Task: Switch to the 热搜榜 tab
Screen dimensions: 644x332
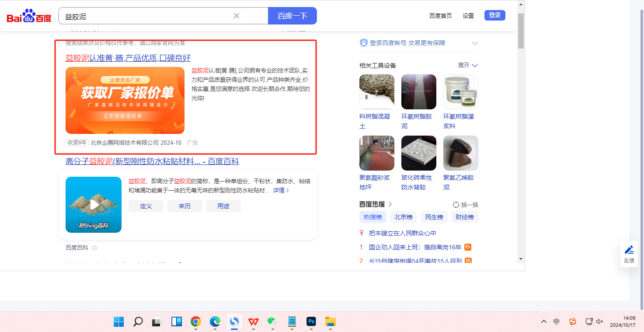Action: (373, 217)
